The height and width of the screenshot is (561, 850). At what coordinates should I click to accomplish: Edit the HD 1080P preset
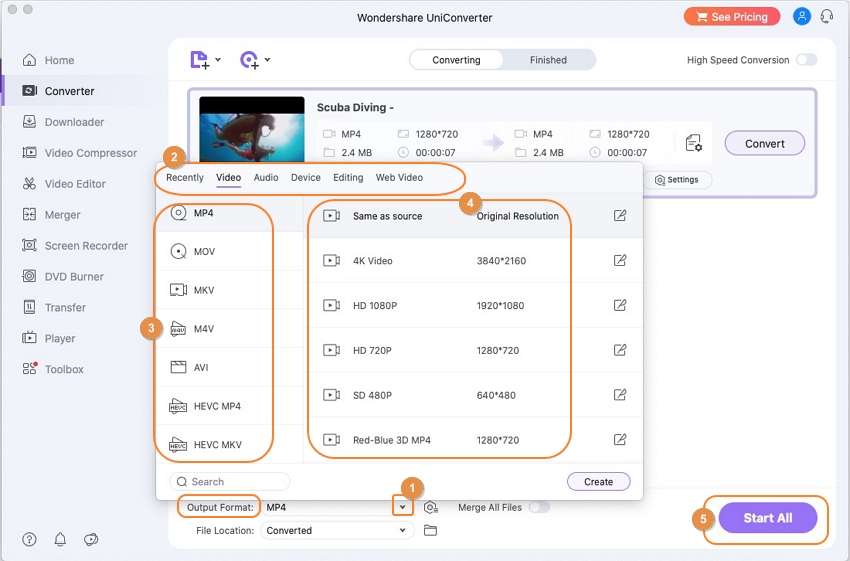(x=620, y=305)
